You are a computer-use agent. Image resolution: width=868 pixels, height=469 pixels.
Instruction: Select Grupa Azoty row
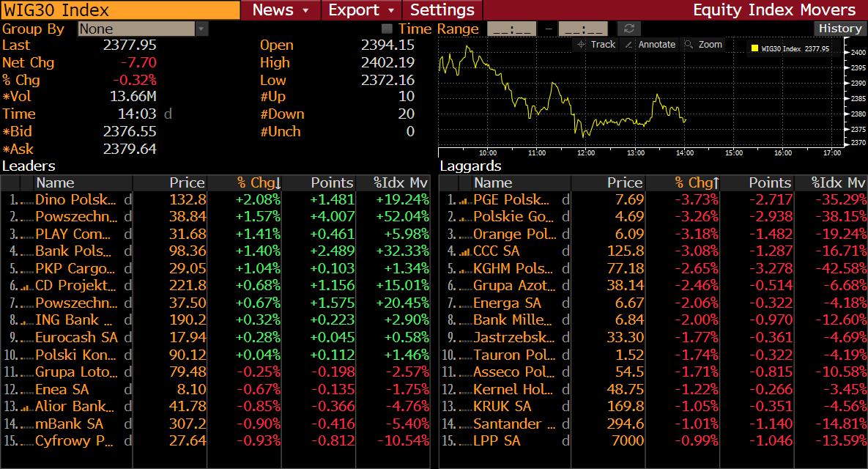point(653,286)
